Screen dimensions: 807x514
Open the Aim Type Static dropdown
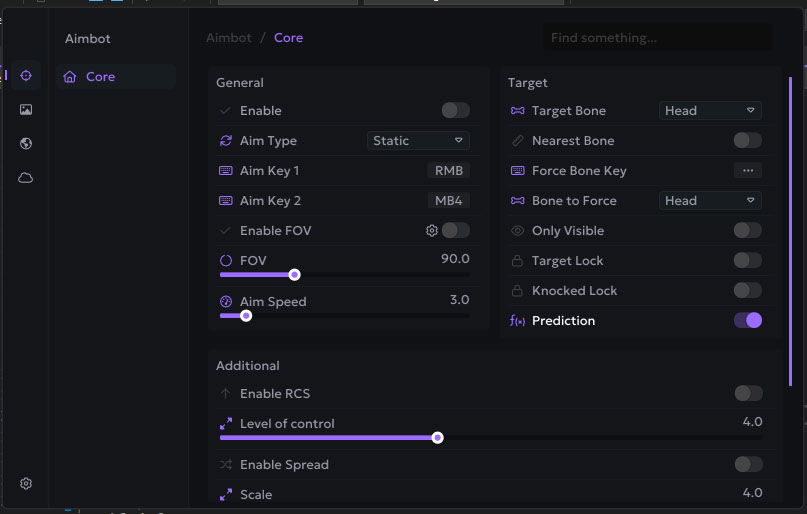click(418, 141)
